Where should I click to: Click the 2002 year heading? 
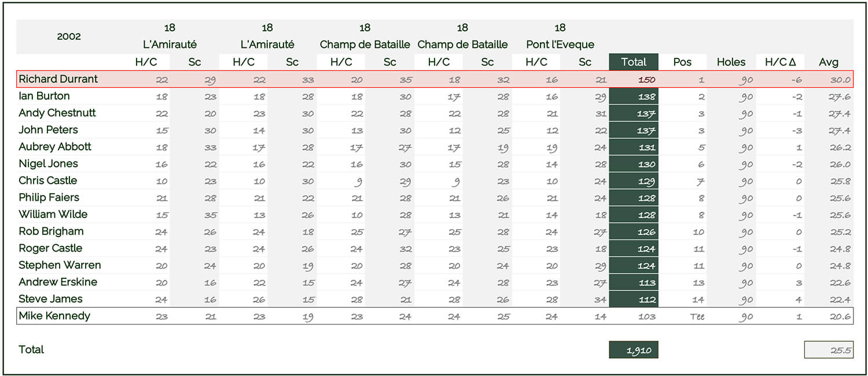(x=69, y=36)
